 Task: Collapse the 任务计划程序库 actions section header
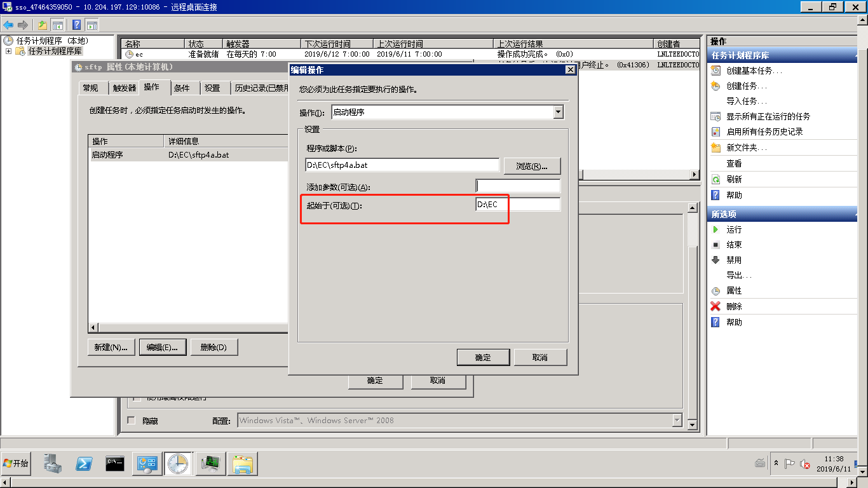[782, 55]
